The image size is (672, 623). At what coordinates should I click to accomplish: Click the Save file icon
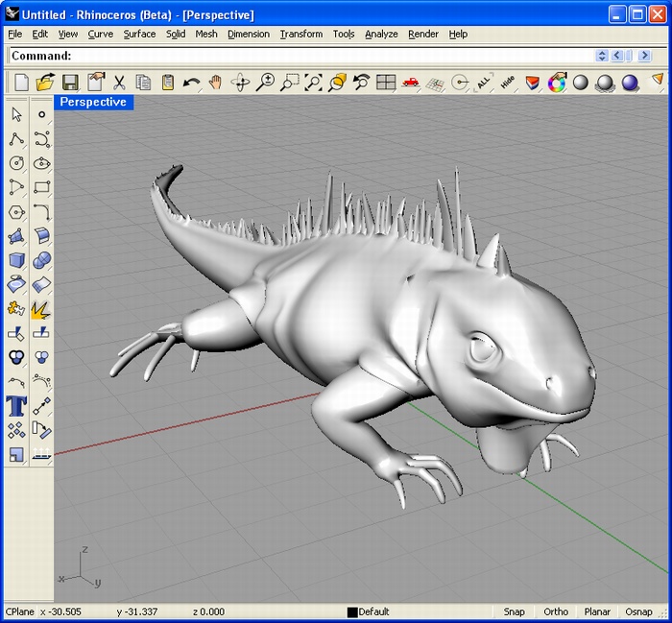[70, 84]
